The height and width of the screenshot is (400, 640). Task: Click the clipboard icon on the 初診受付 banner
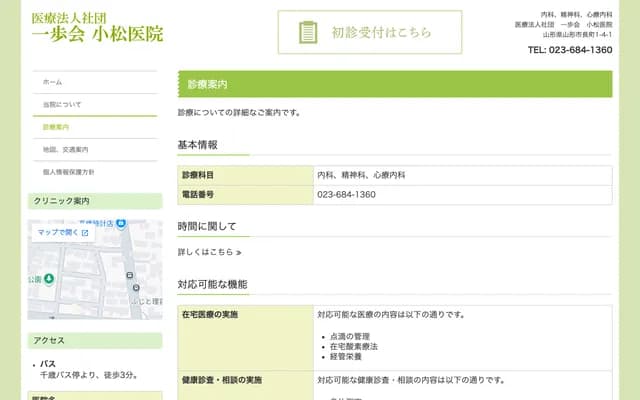tap(309, 32)
